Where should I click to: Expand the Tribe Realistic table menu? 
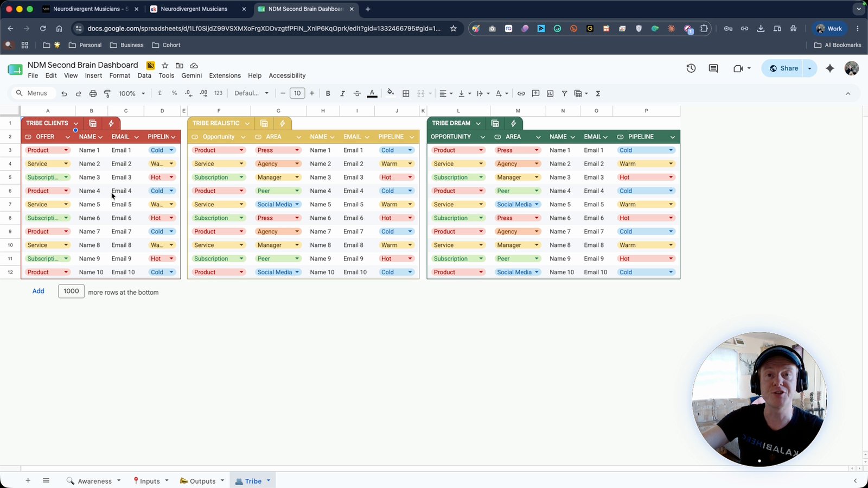(x=247, y=123)
